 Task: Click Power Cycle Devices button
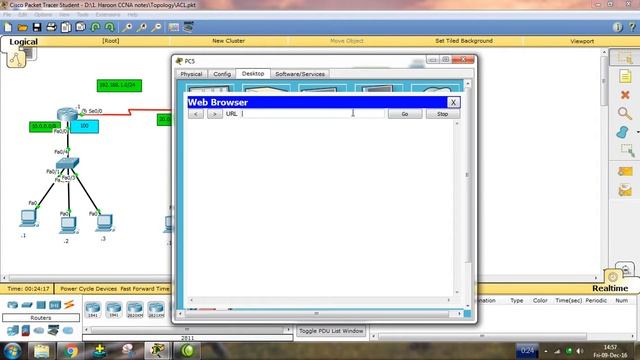click(89, 289)
